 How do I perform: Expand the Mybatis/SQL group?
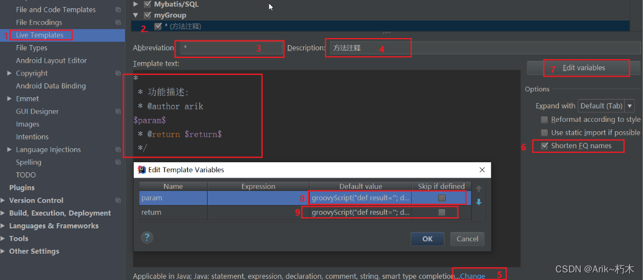tap(136, 5)
